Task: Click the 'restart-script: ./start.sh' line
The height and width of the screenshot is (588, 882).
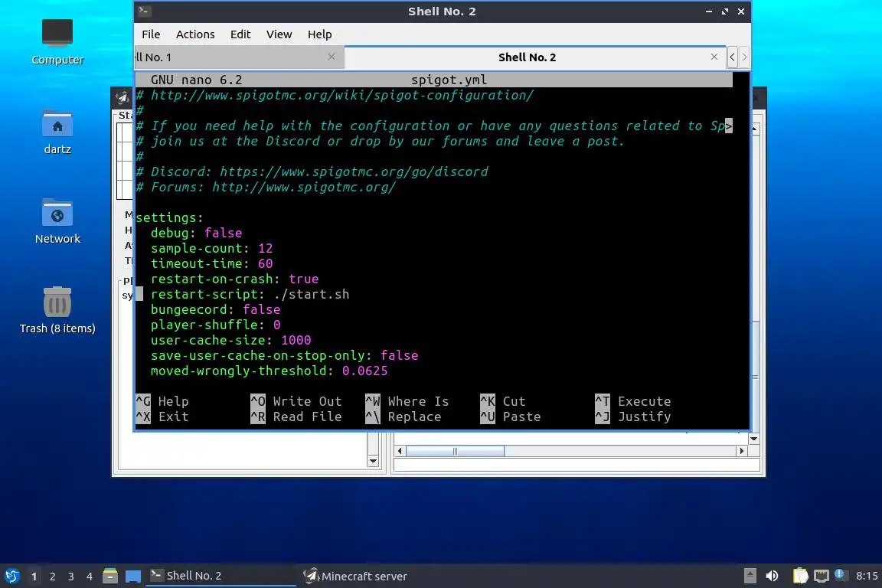Action: click(x=250, y=294)
